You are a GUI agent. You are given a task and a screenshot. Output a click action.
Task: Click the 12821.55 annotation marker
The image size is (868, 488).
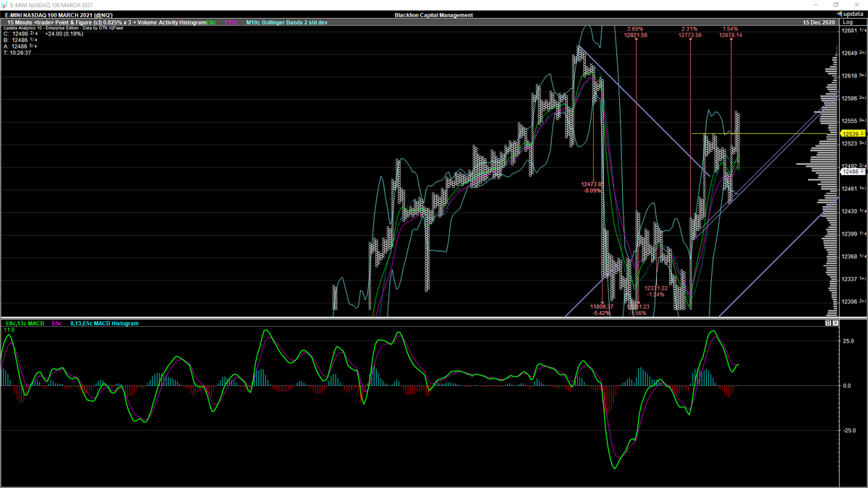635,33
